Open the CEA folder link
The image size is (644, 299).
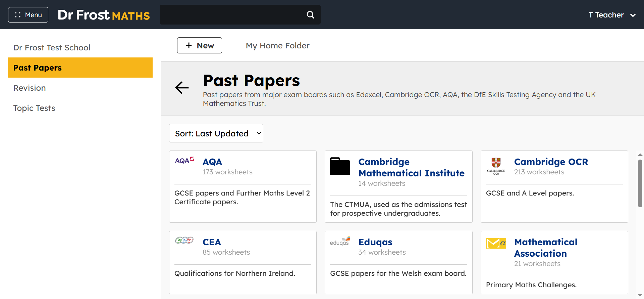(212, 242)
